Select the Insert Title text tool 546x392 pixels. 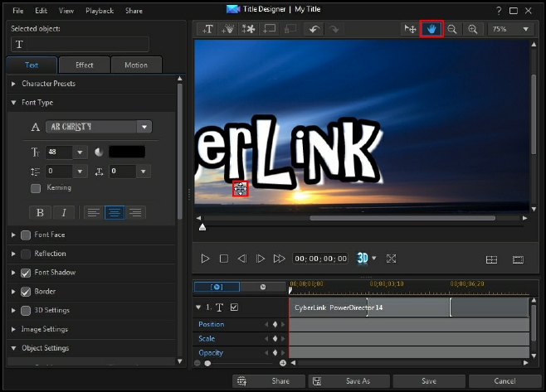tap(207, 29)
